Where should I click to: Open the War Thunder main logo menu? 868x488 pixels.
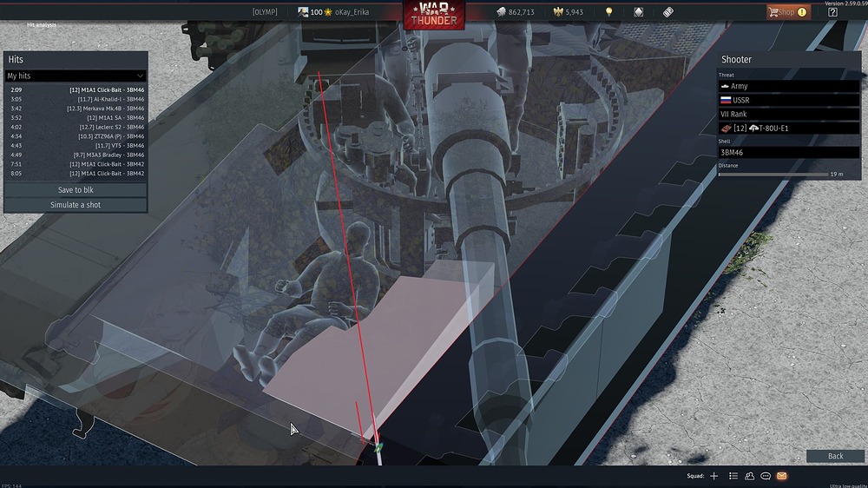pos(434,15)
